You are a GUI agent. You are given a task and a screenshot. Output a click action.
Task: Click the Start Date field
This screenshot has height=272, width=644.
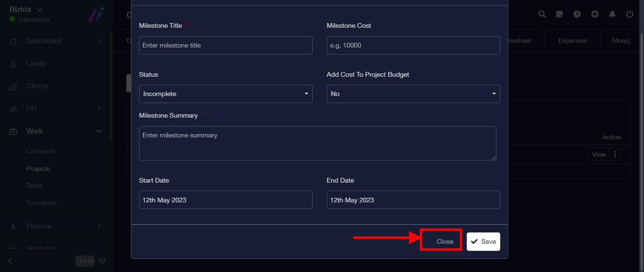(x=225, y=200)
